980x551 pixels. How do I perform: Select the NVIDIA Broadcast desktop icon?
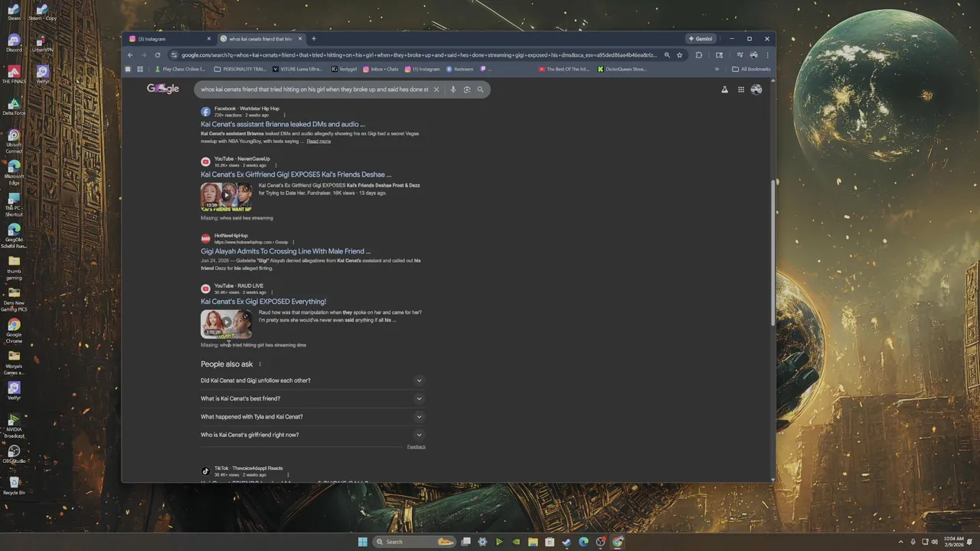(14, 426)
